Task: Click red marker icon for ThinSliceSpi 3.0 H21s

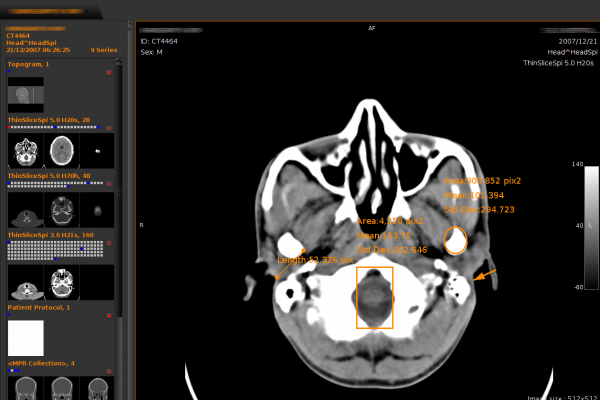Action: (108, 242)
